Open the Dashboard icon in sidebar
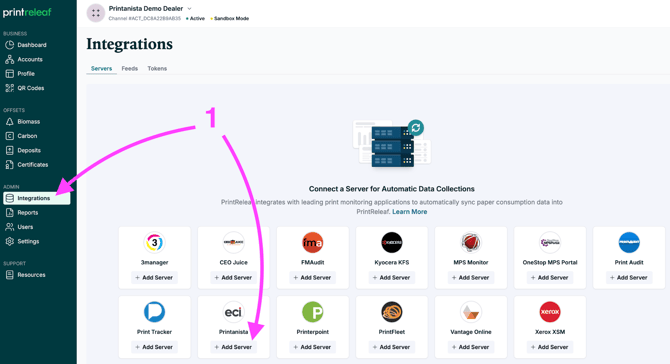 click(x=9, y=45)
